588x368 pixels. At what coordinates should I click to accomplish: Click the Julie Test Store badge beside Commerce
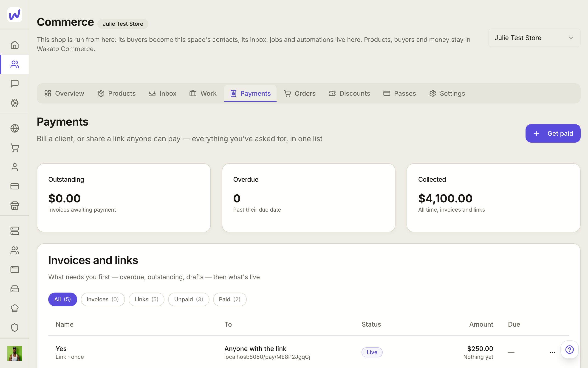tap(123, 24)
